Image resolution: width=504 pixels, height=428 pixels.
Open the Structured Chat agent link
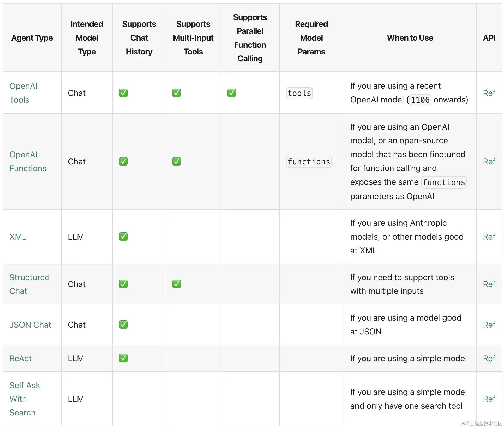tap(29, 284)
